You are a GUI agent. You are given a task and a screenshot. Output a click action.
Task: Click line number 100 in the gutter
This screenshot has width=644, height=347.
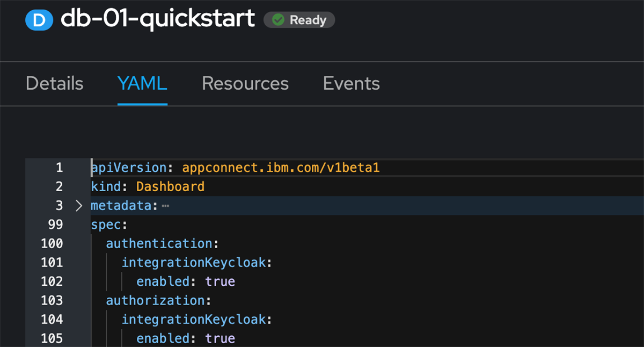pyautogui.click(x=52, y=243)
